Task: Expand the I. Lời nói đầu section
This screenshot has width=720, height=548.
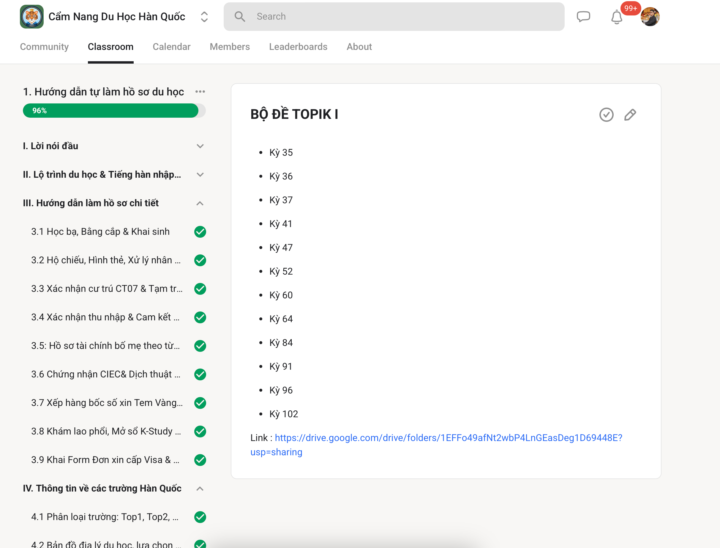Action: pos(200,146)
